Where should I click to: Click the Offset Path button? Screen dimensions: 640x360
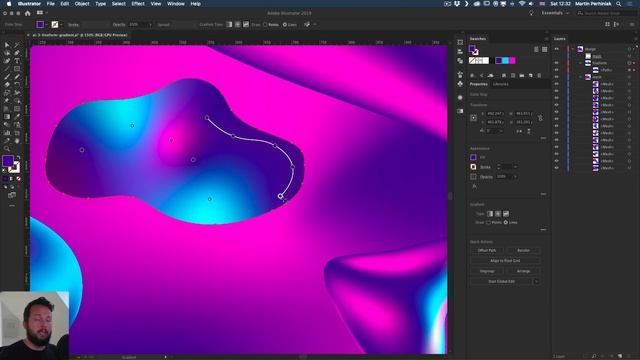(487, 250)
